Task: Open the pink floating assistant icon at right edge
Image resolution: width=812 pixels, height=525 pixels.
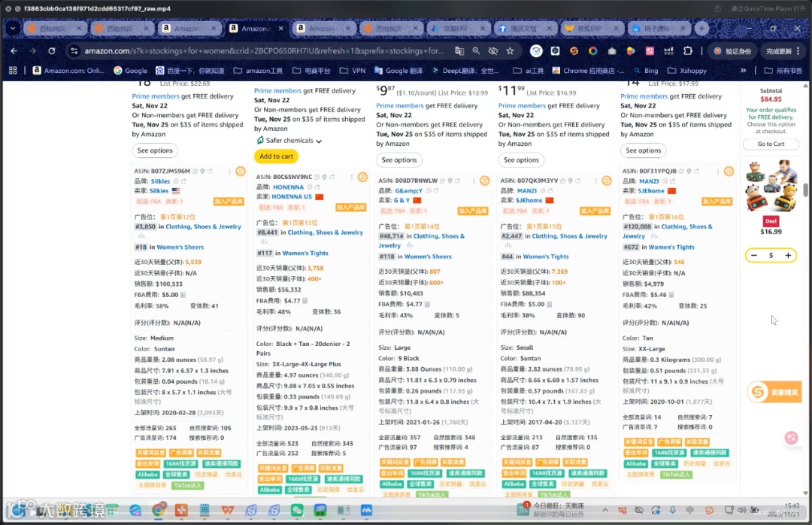Action: [791, 438]
